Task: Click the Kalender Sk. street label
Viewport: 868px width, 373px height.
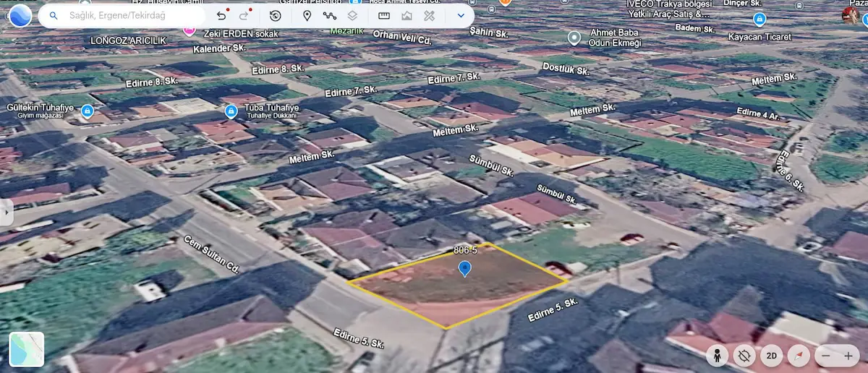Action: [x=220, y=48]
